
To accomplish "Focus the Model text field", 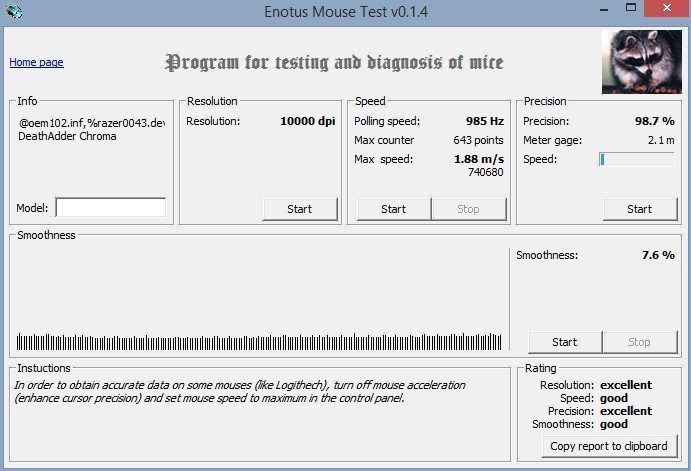I will [110, 208].
